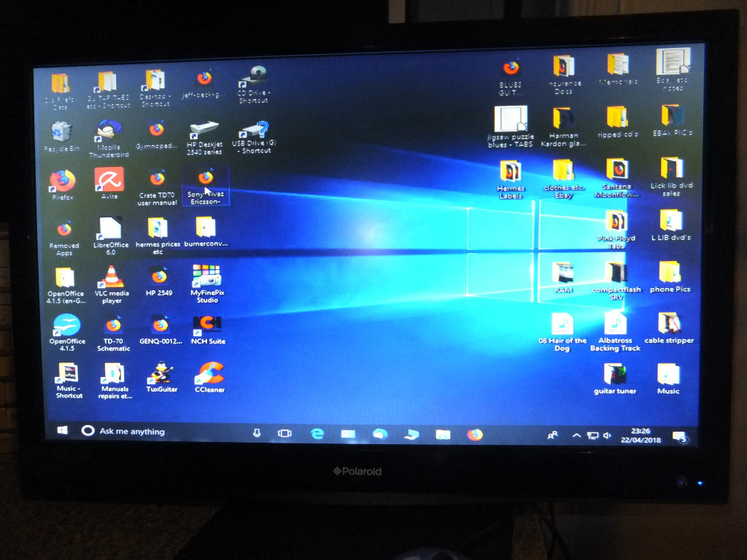Viewport: 747px width, 560px height.
Task: Open the guitar tuner folder
Action: pos(615,379)
